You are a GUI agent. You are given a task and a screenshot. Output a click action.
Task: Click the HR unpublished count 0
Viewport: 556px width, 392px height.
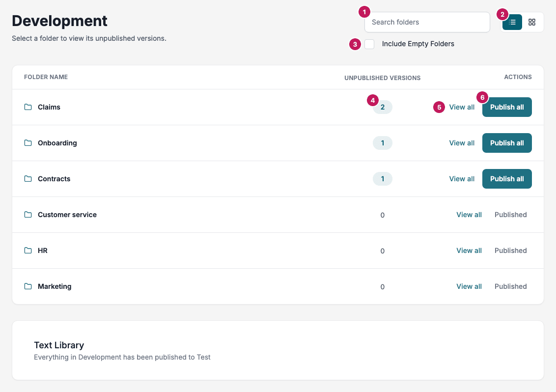[x=382, y=251]
